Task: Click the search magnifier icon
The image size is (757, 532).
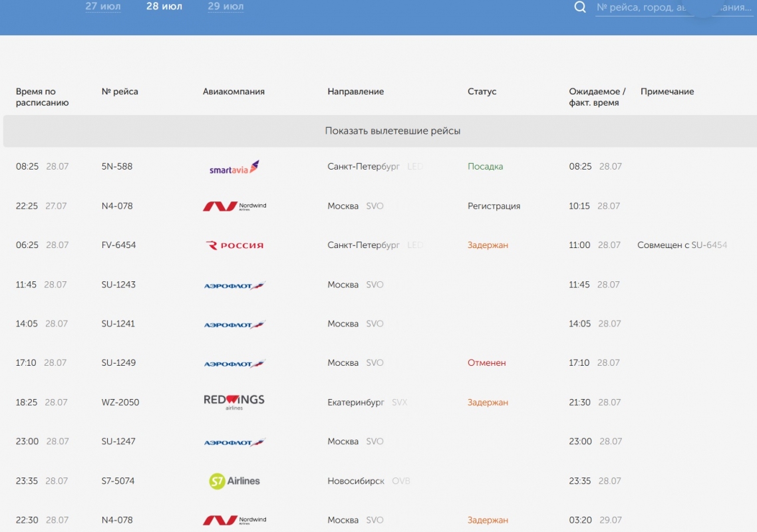Action: click(x=580, y=7)
